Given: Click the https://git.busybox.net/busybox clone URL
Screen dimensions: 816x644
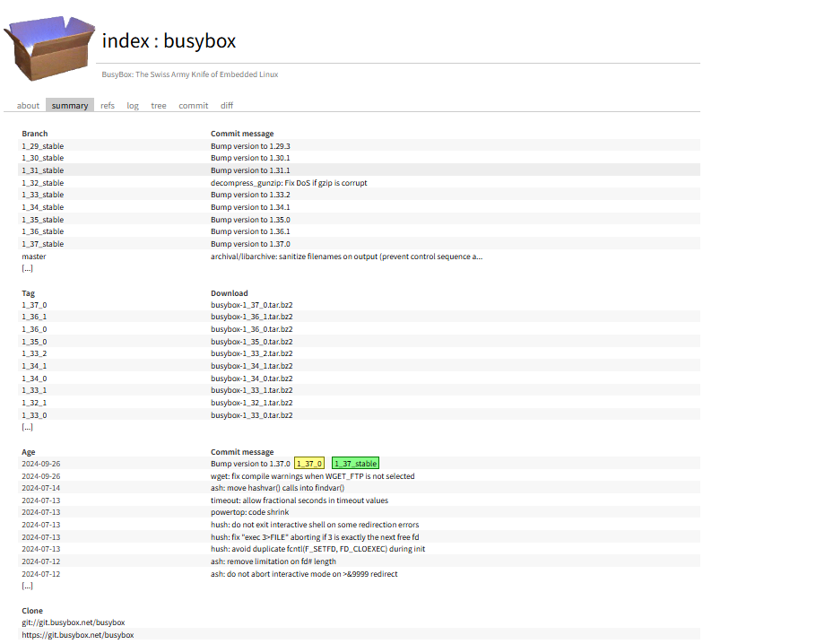Looking at the screenshot, I should [78, 635].
